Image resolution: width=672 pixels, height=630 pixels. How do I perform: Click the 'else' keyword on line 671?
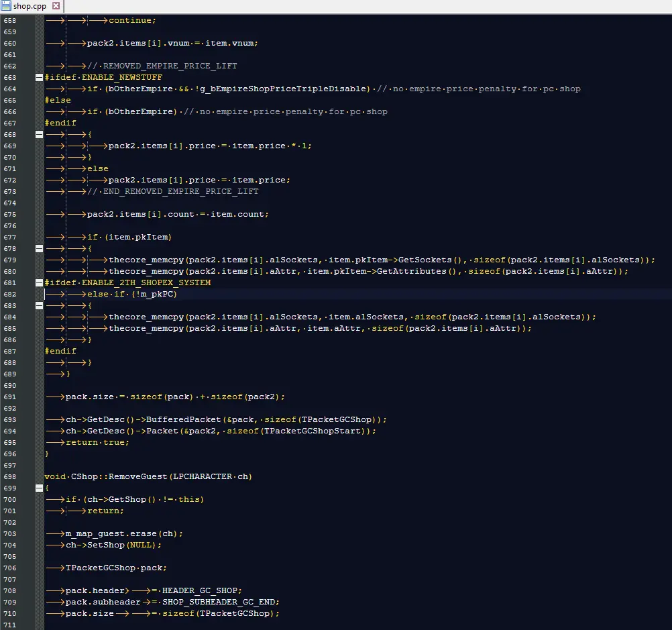pos(98,169)
